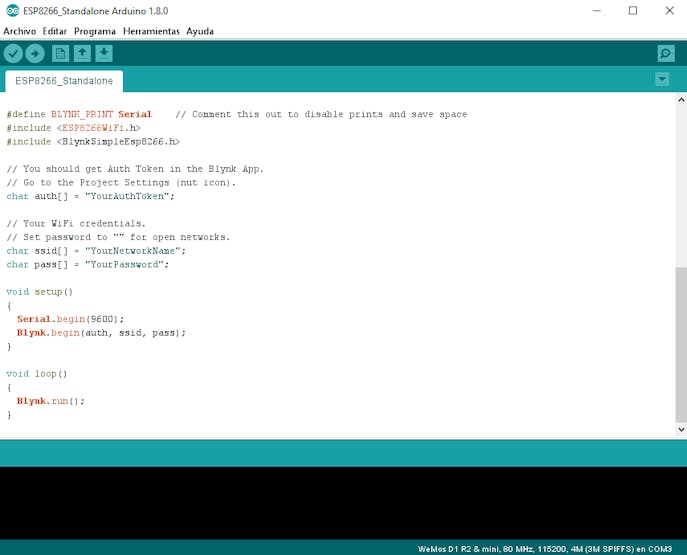The height and width of the screenshot is (555, 687).
Task: Open the Serial Monitor magnifier icon
Action: [666, 53]
